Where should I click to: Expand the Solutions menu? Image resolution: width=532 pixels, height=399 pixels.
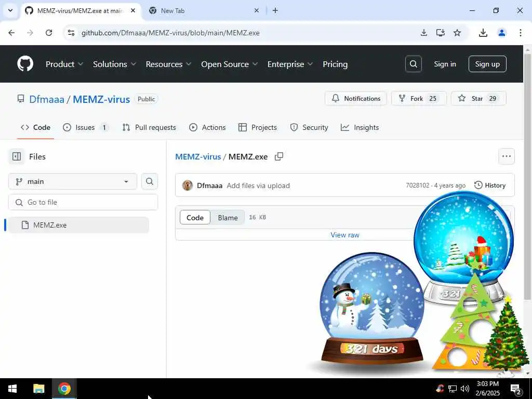[114, 64]
